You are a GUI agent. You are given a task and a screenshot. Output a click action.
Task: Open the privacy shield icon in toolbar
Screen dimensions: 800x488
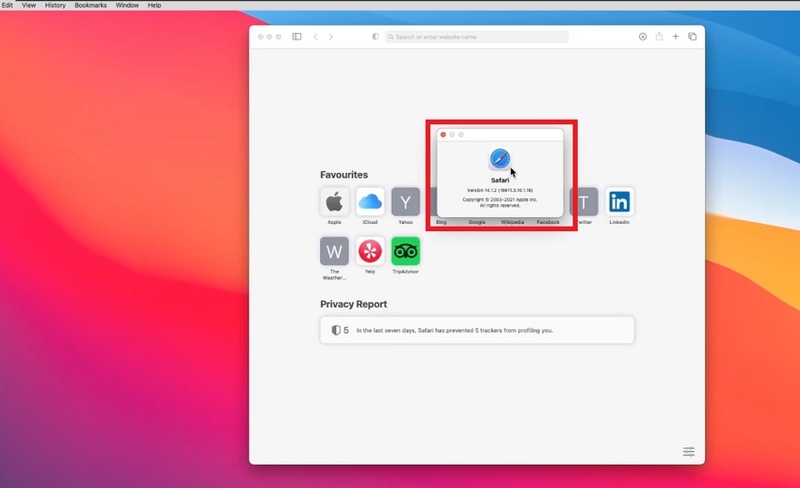tap(376, 37)
